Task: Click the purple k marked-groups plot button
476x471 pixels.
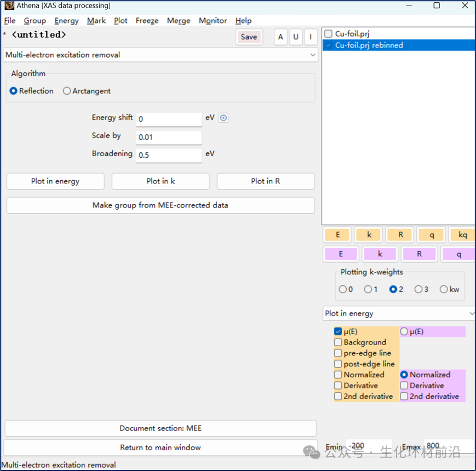Action: (x=380, y=254)
